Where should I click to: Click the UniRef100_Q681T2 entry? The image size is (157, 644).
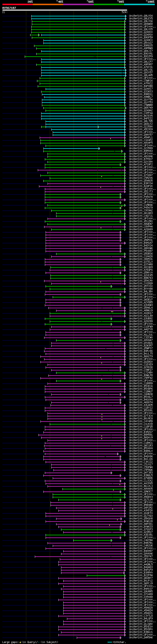(x=141, y=124)
